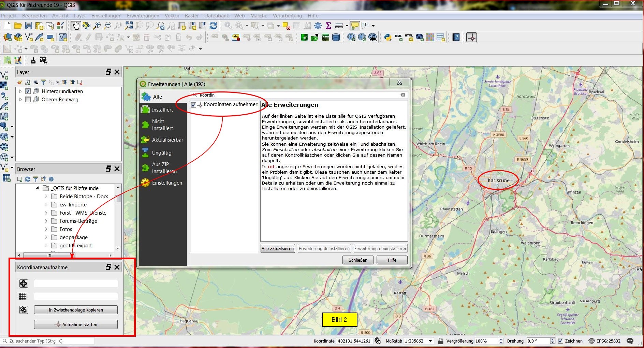Screen dimensions: 644x348
Task: Select the Pan Map hand tool
Action: (76, 26)
